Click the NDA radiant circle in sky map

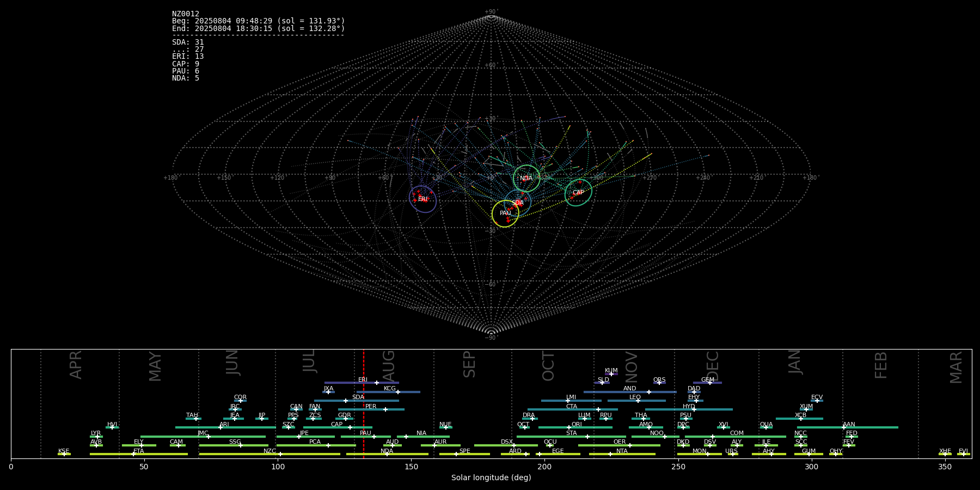click(x=526, y=178)
